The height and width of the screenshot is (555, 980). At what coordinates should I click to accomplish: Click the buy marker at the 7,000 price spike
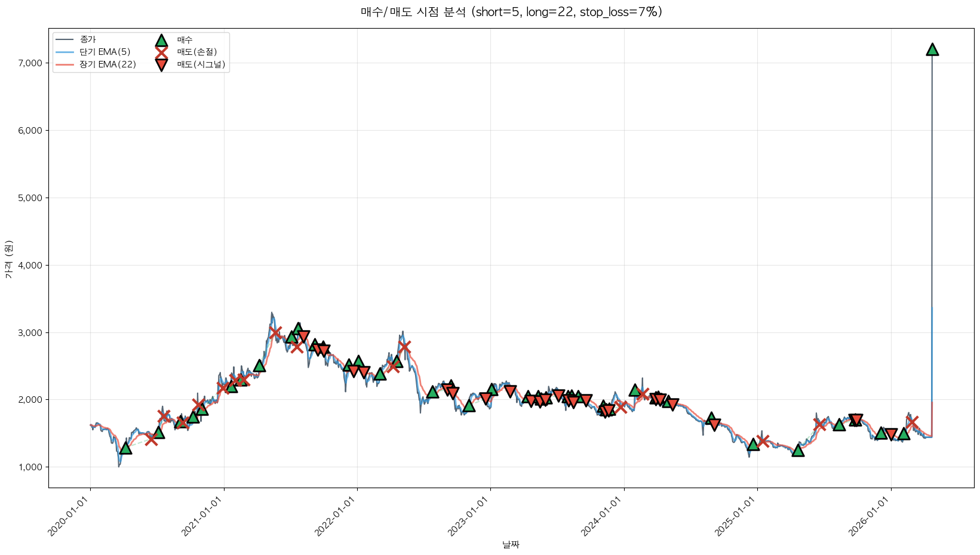pos(932,50)
